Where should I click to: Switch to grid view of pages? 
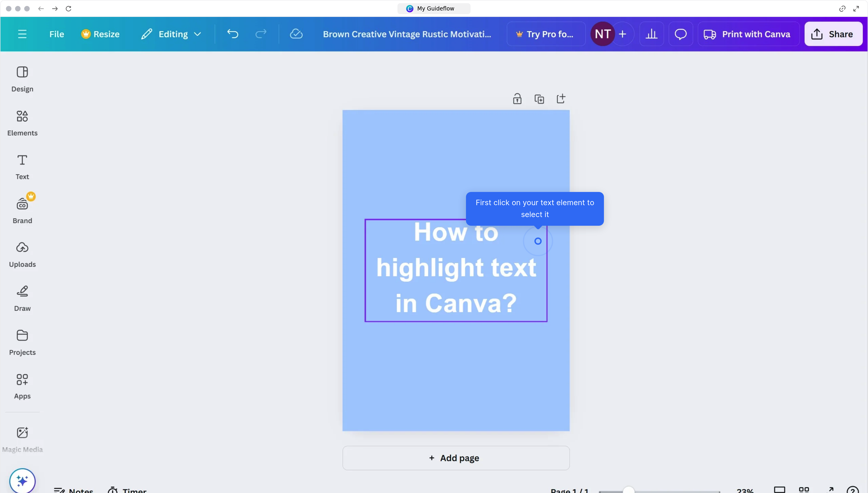coord(804,490)
